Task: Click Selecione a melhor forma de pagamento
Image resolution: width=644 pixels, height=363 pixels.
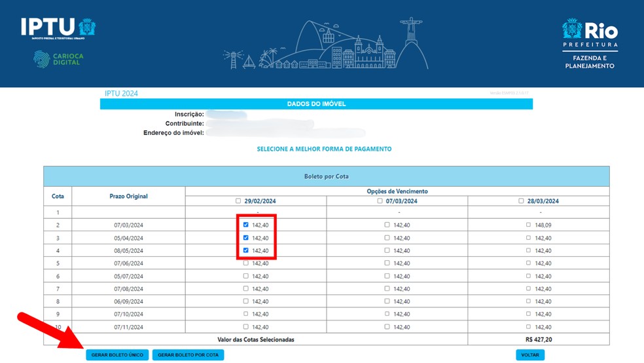Action: pyautogui.click(x=324, y=149)
